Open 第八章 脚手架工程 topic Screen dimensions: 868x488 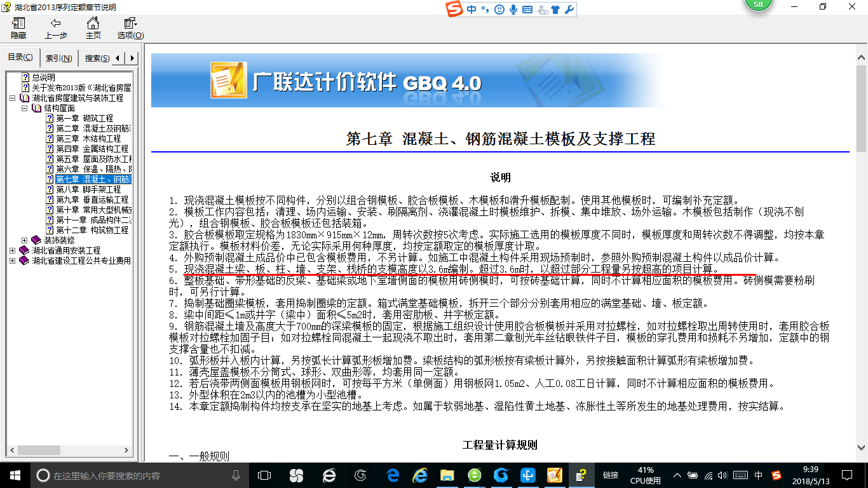[88, 189]
